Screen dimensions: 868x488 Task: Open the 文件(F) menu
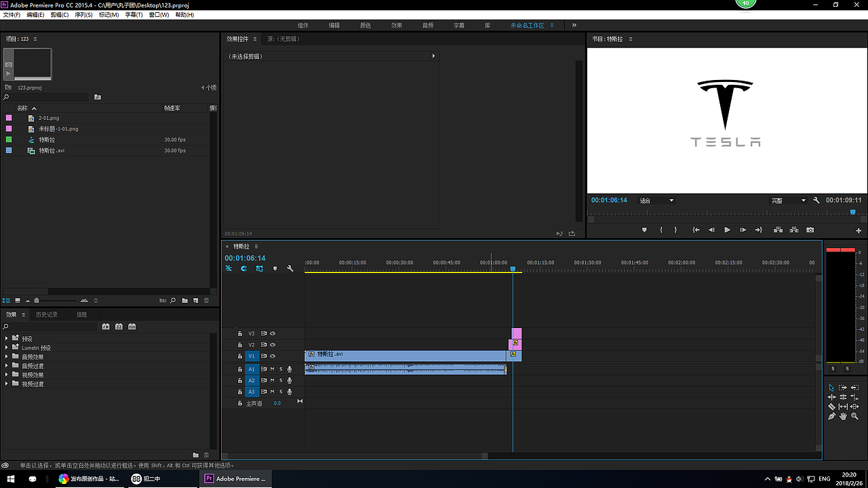tap(12, 15)
